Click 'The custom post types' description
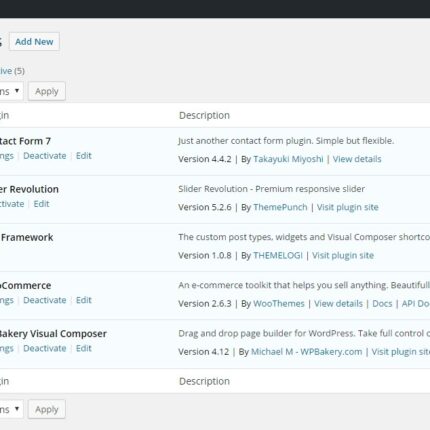Image resolution: width=430 pixels, height=430 pixels. coord(304,237)
